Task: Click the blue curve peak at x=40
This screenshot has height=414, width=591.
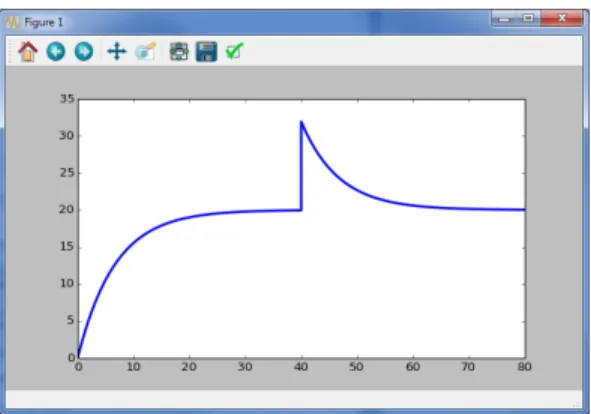Action: (301, 122)
